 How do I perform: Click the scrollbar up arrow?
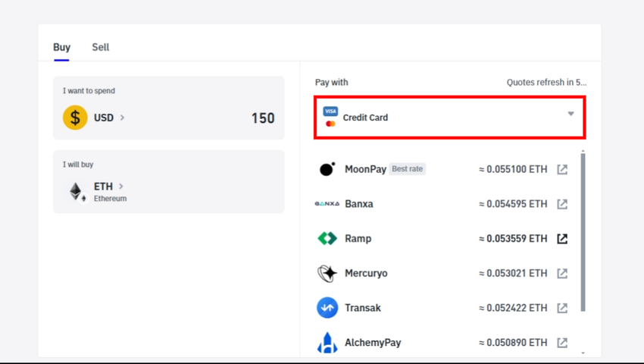583,152
